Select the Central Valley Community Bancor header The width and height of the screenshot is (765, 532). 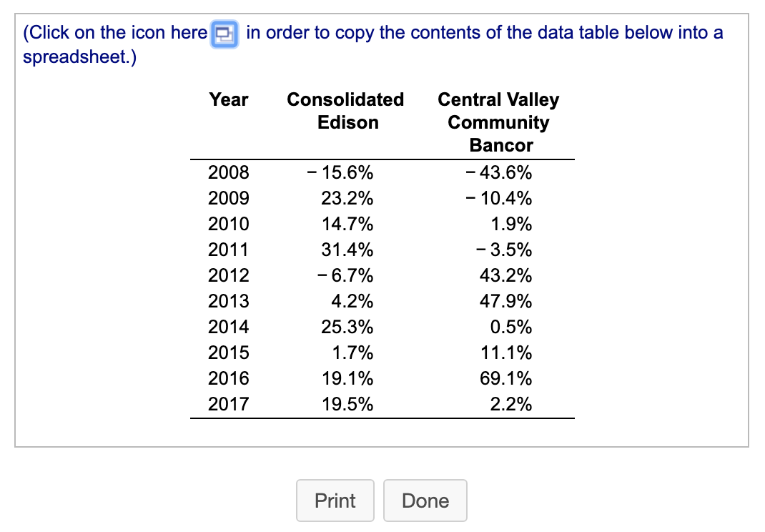click(498, 122)
